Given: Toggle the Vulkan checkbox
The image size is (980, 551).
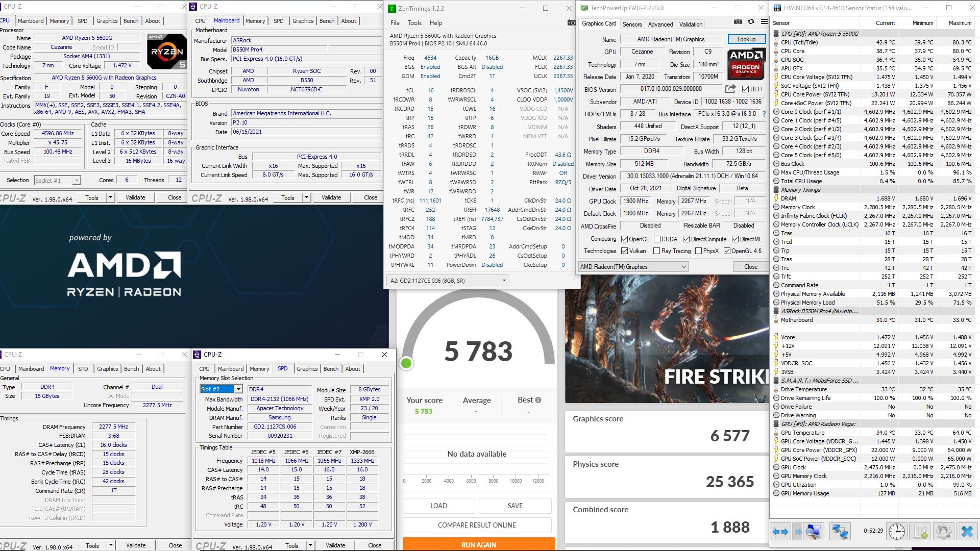Looking at the screenshot, I should (624, 251).
